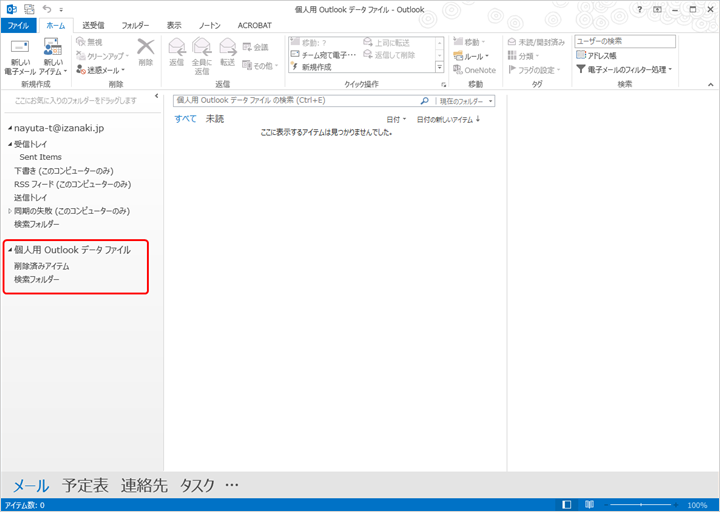Open ribbon display options button

click(657, 9)
